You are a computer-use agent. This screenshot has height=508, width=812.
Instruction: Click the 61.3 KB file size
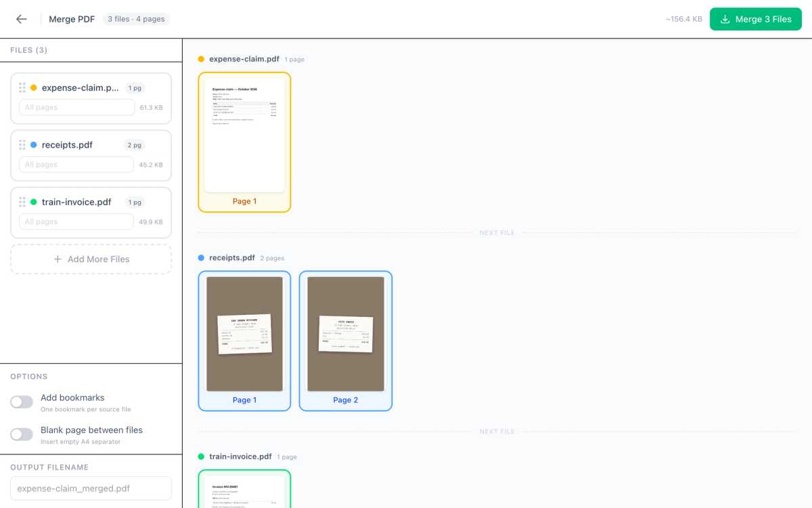(151, 108)
